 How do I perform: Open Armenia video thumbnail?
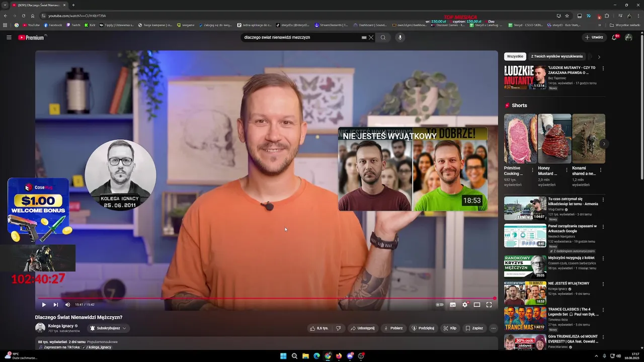pyautogui.click(x=525, y=208)
